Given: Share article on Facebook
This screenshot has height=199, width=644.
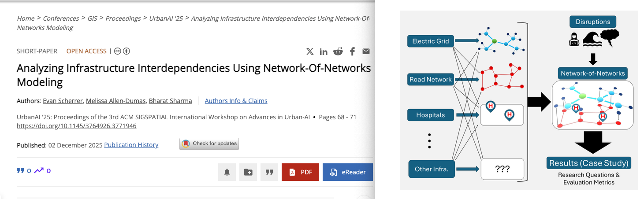Looking at the screenshot, I should click(352, 52).
